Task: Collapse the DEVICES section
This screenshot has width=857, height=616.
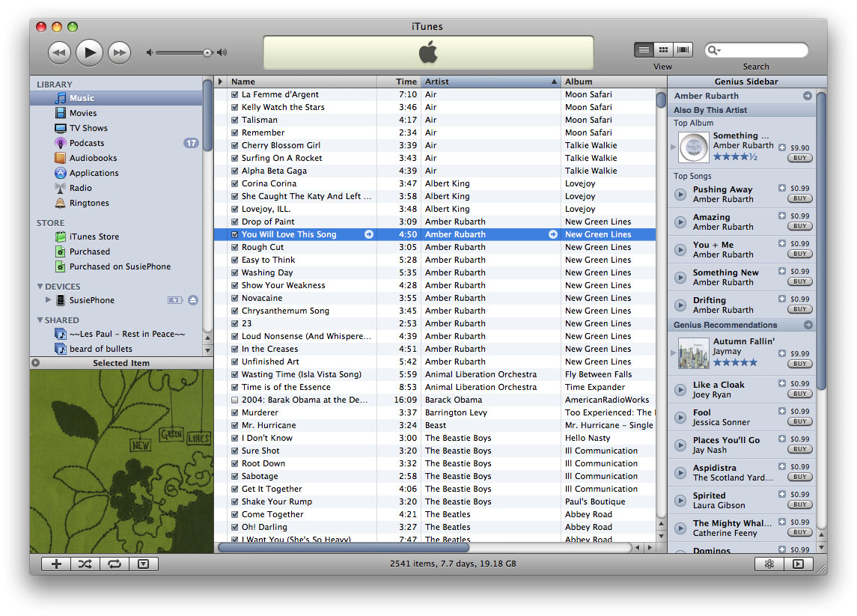Action: (40, 287)
